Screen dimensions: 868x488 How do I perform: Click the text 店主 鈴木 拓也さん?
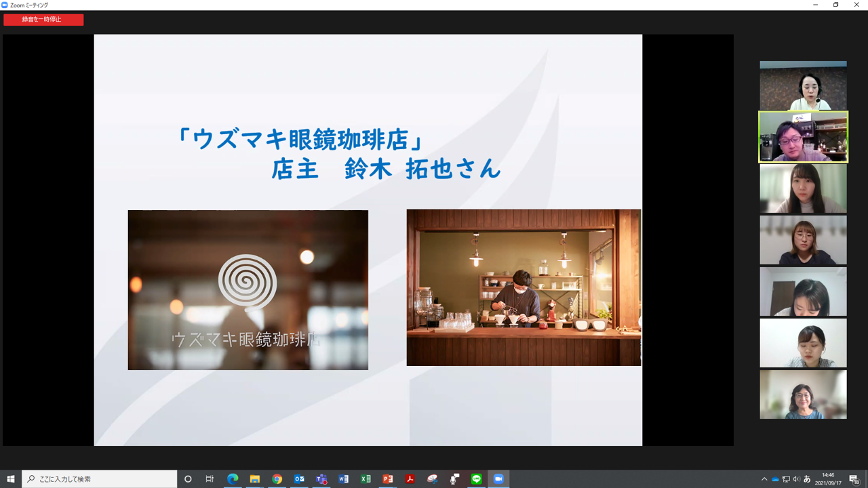click(386, 168)
